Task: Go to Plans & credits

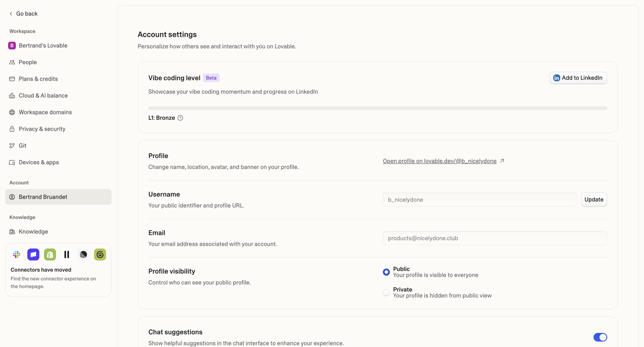Action: pyautogui.click(x=58, y=79)
